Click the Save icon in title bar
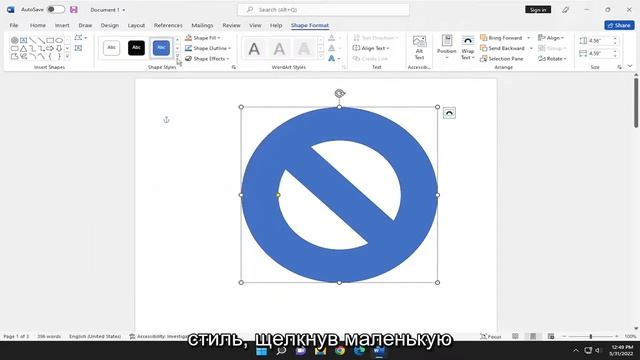 74,9
